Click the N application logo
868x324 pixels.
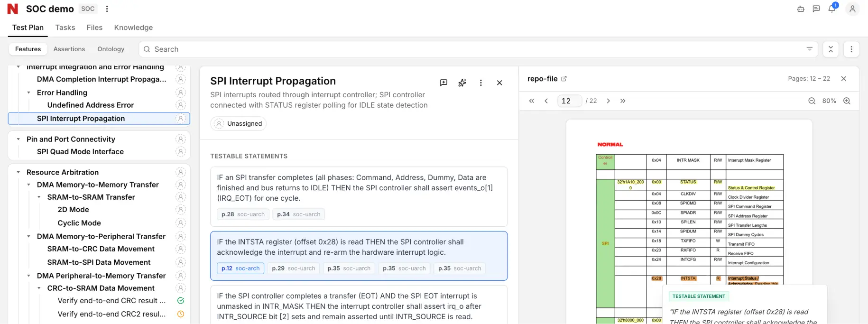pyautogui.click(x=13, y=9)
